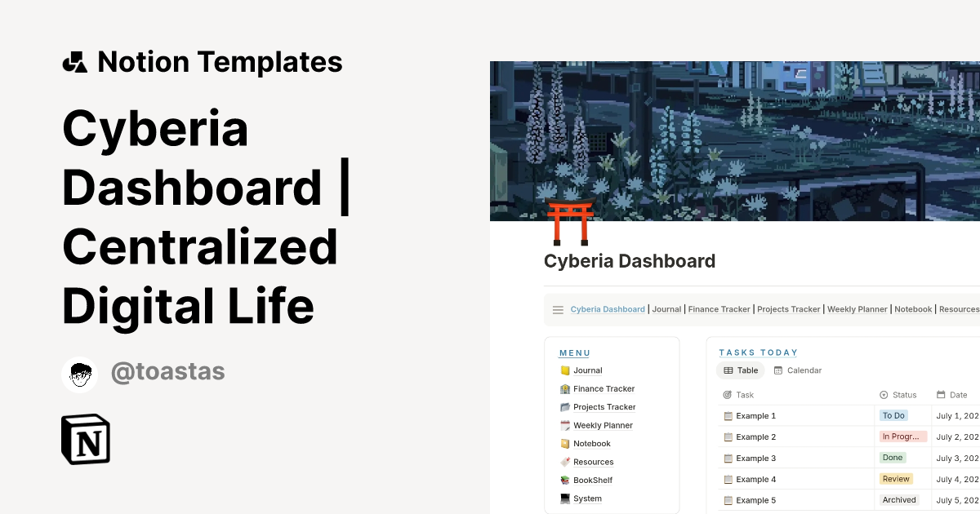Open the Review status tag
The height and width of the screenshot is (514, 980).
tap(895, 479)
